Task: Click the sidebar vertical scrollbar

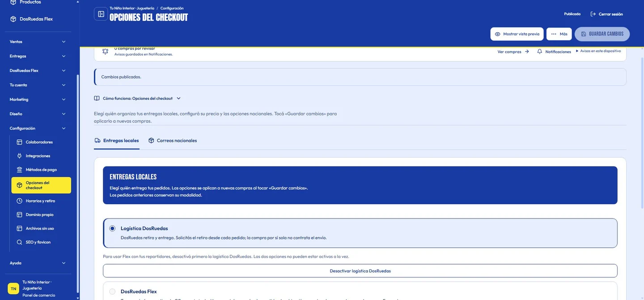Action: 78,184
